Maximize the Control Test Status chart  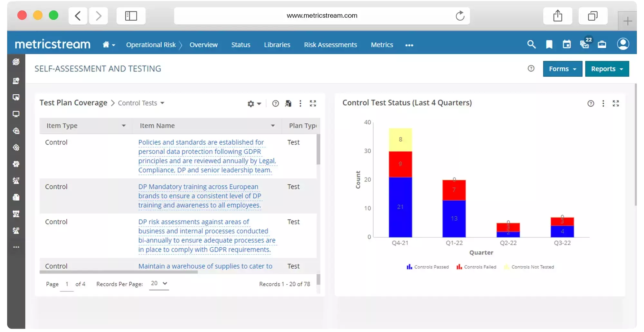click(616, 103)
